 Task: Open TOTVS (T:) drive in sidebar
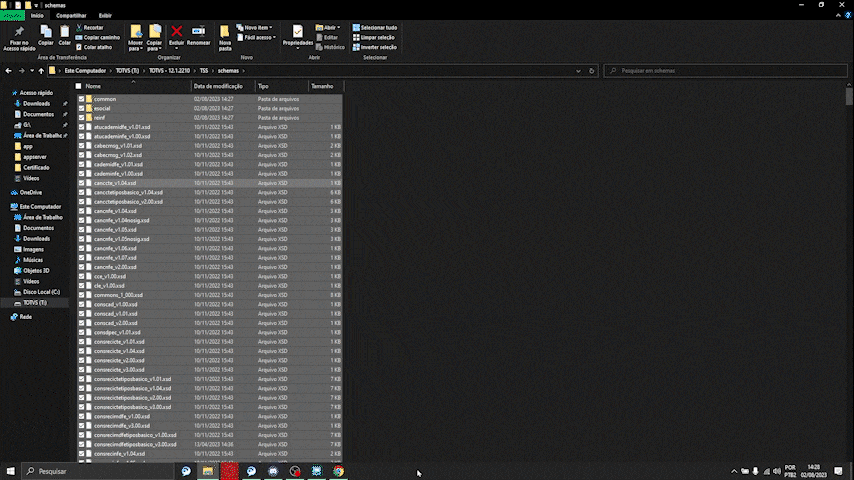(x=35, y=303)
